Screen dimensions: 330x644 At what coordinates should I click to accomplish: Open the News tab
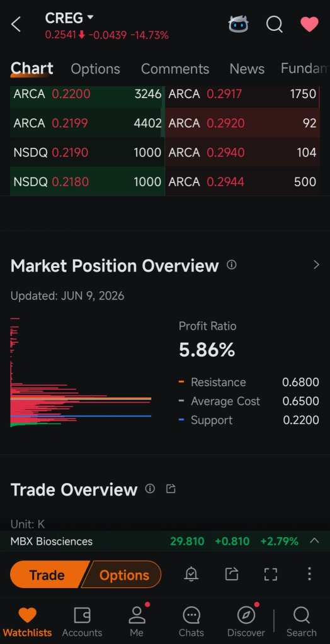pyautogui.click(x=247, y=69)
